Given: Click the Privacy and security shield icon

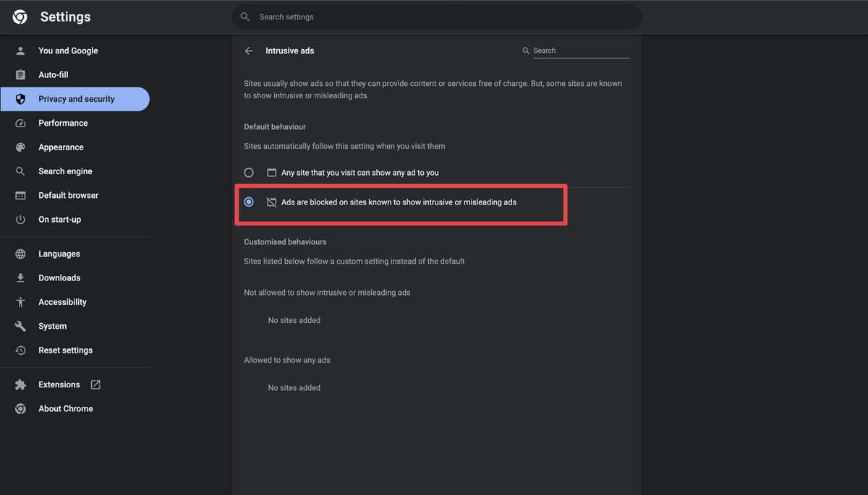Looking at the screenshot, I should 22,98.
